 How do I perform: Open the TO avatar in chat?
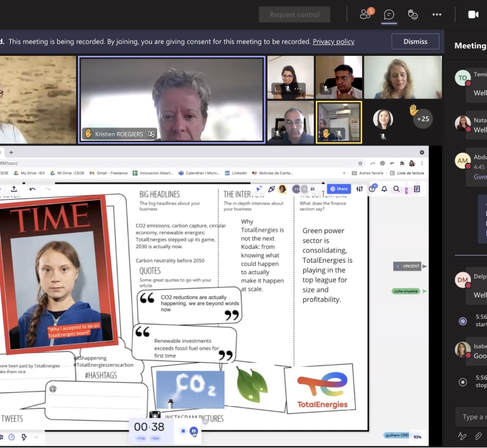(463, 77)
